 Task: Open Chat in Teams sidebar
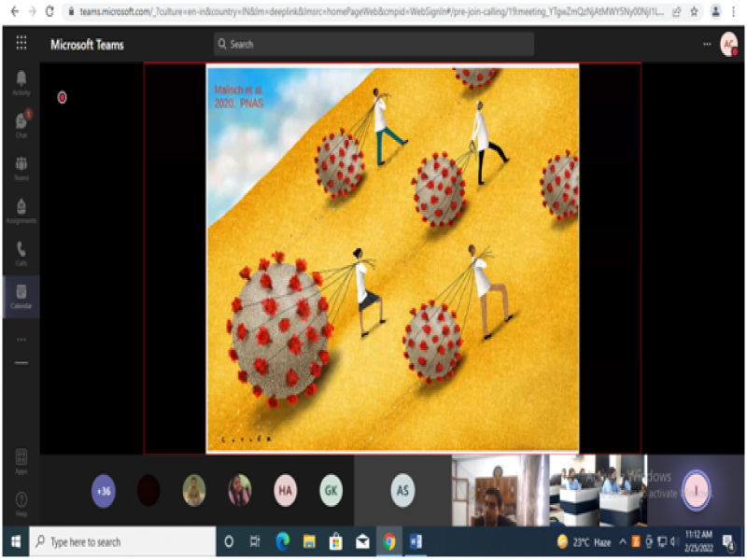tap(21, 124)
